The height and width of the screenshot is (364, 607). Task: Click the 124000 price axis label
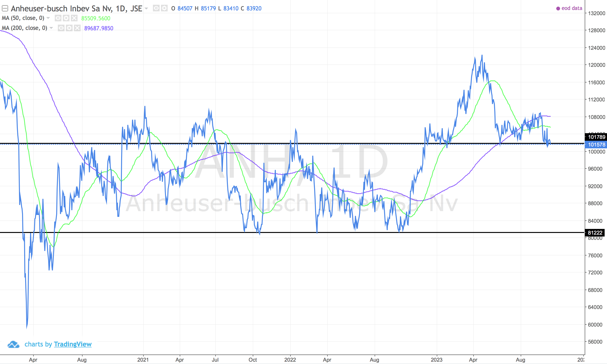coord(597,48)
